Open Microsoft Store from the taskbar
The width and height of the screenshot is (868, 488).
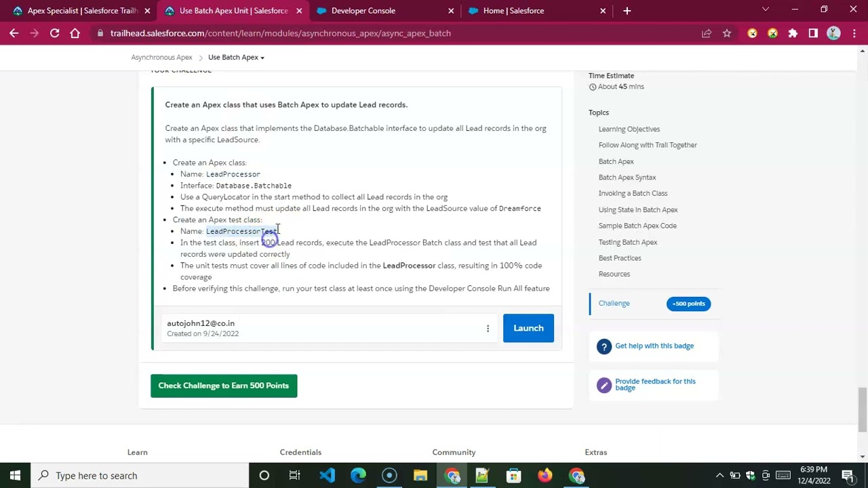pos(514,476)
